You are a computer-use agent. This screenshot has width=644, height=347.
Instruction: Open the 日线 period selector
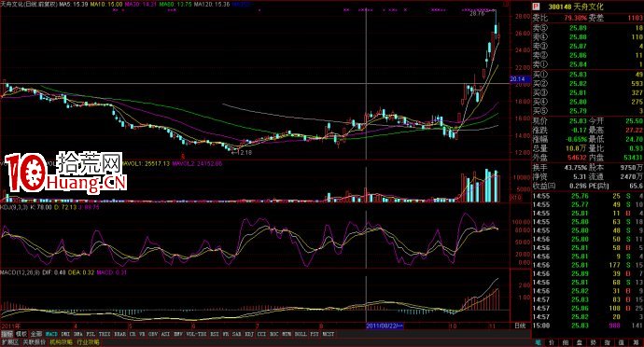520,326
